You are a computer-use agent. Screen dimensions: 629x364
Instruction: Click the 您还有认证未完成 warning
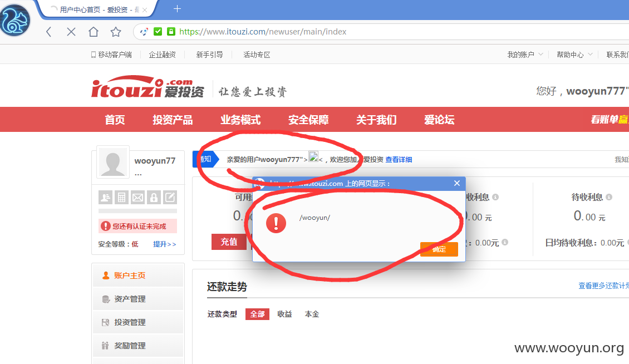click(x=137, y=226)
